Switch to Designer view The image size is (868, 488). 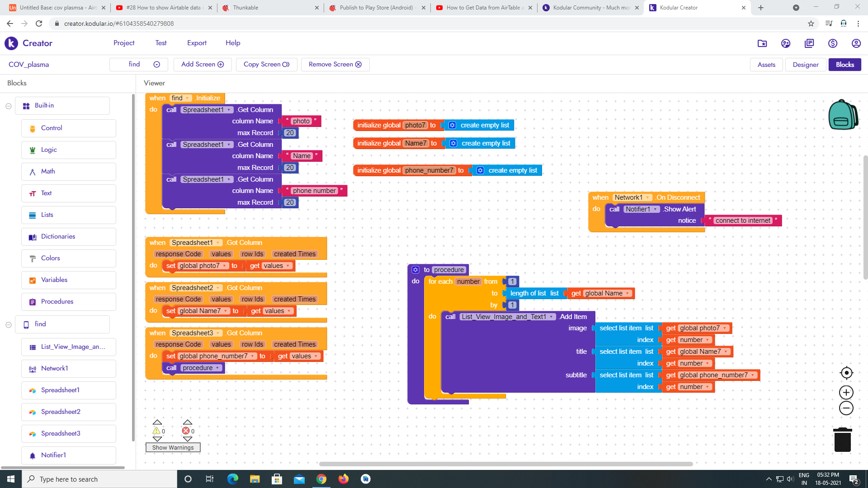click(x=805, y=65)
